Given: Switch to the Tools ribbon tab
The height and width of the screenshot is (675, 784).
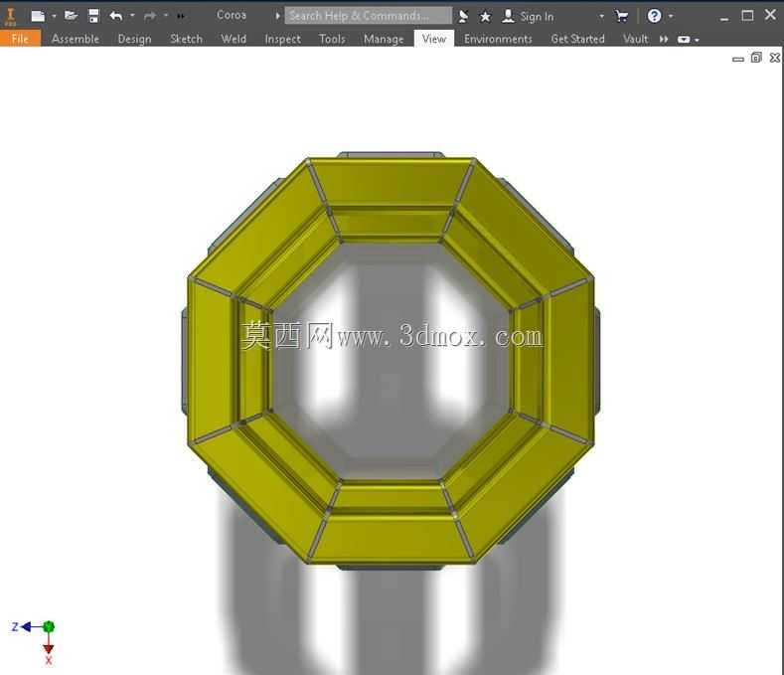Looking at the screenshot, I should point(332,39).
